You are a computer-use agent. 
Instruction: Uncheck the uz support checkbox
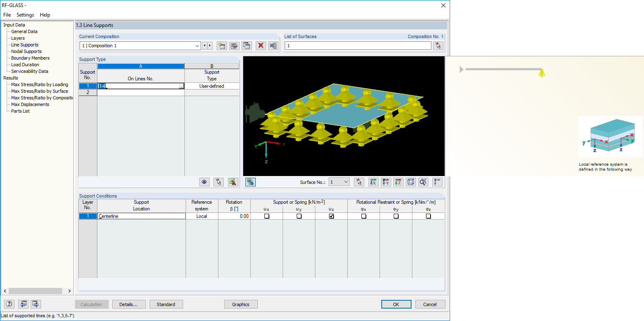point(332,216)
